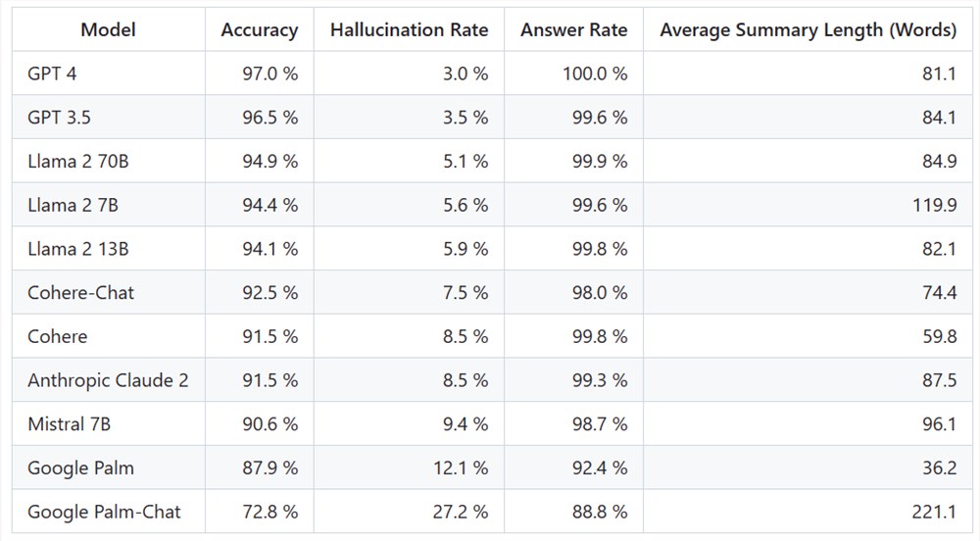Click the Model column header

pos(108,29)
